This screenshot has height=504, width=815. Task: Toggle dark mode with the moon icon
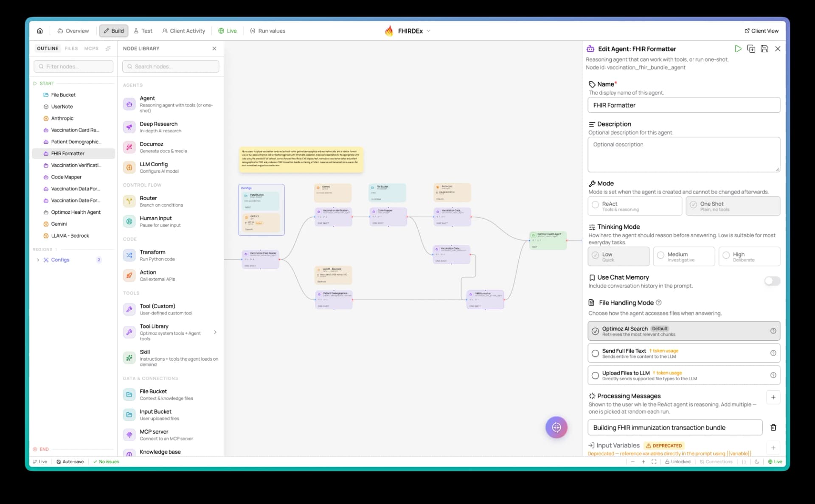pyautogui.click(x=757, y=462)
